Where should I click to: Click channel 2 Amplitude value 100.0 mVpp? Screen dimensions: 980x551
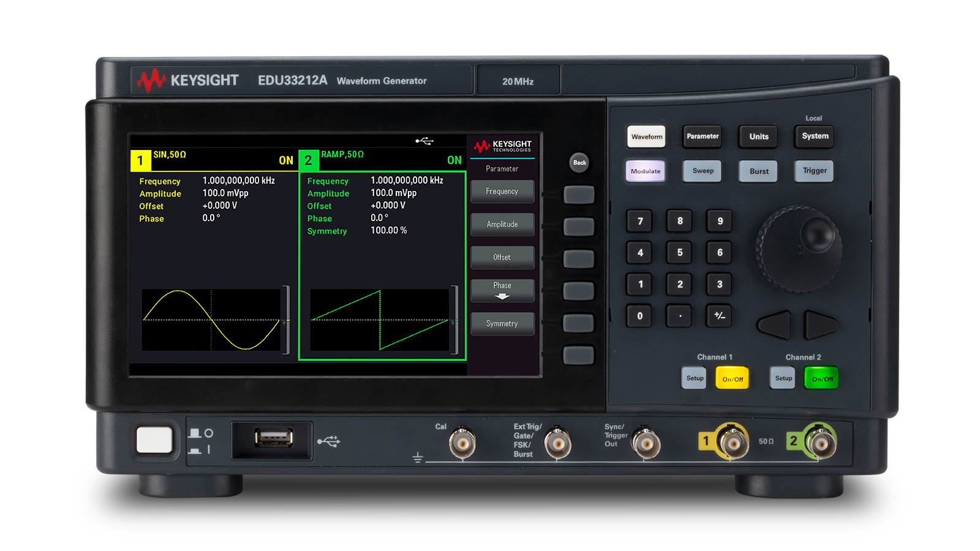pyautogui.click(x=394, y=193)
